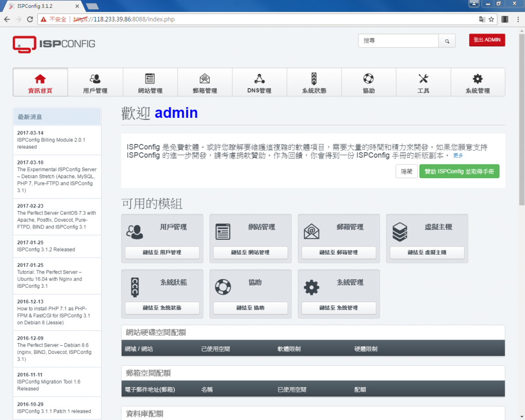The width and height of the screenshot is (525, 420).
Task: Open the DNS管理 navigation tab
Action: tap(259, 82)
